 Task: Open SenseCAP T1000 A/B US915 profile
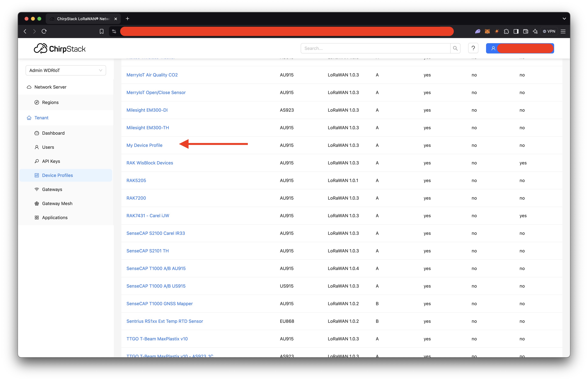(x=156, y=286)
